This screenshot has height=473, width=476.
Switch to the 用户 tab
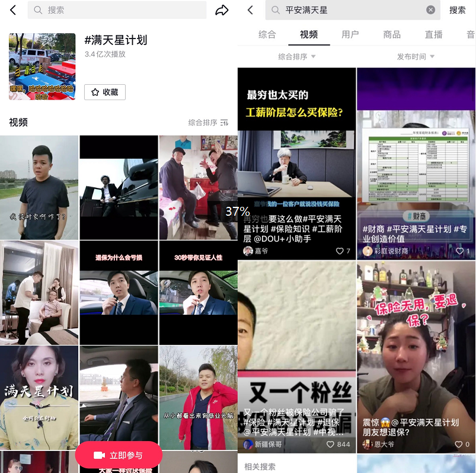coord(350,34)
